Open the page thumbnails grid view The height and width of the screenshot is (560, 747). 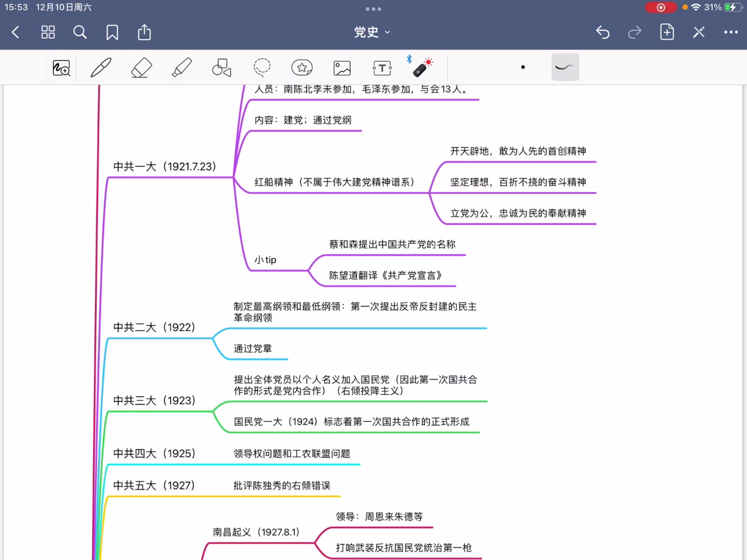[x=48, y=32]
